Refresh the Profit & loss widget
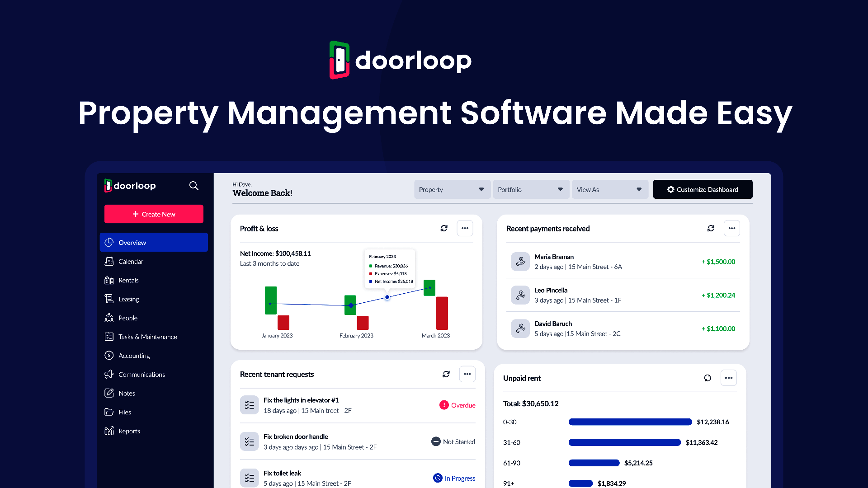The height and width of the screenshot is (488, 868). click(x=444, y=228)
